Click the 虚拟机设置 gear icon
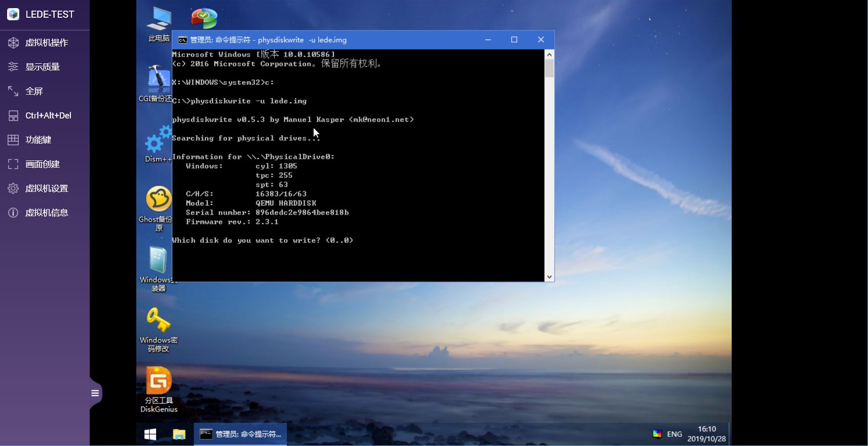The image size is (868, 446). [13, 188]
